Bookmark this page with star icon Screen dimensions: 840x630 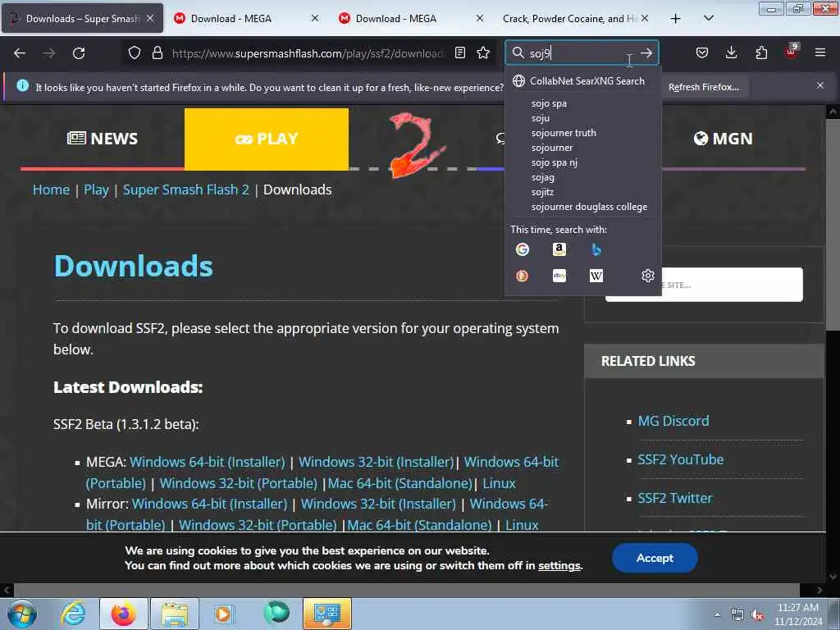483,53
